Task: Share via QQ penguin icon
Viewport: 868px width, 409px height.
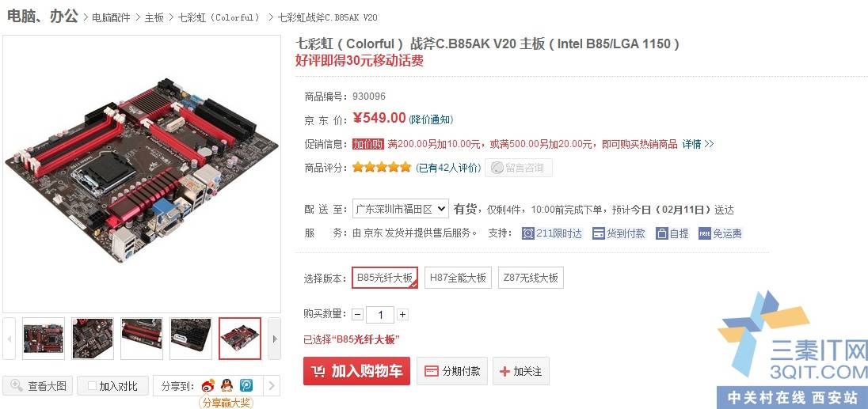Action: tap(227, 385)
